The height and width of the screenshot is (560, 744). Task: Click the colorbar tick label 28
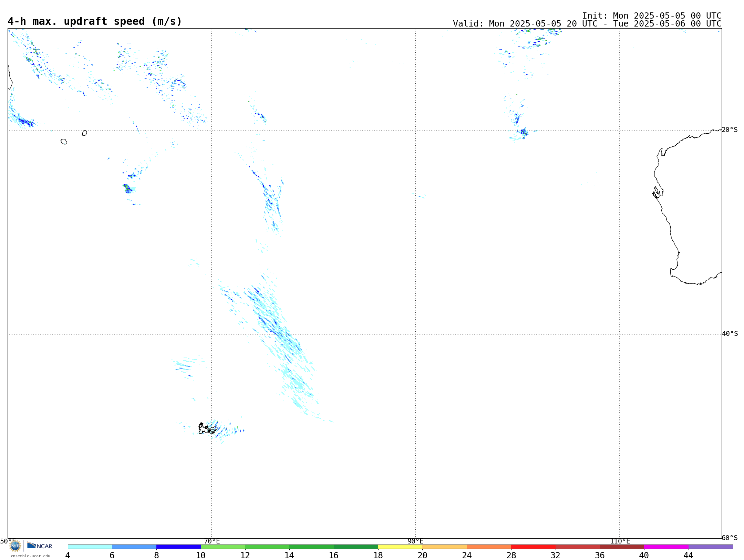pos(511,556)
